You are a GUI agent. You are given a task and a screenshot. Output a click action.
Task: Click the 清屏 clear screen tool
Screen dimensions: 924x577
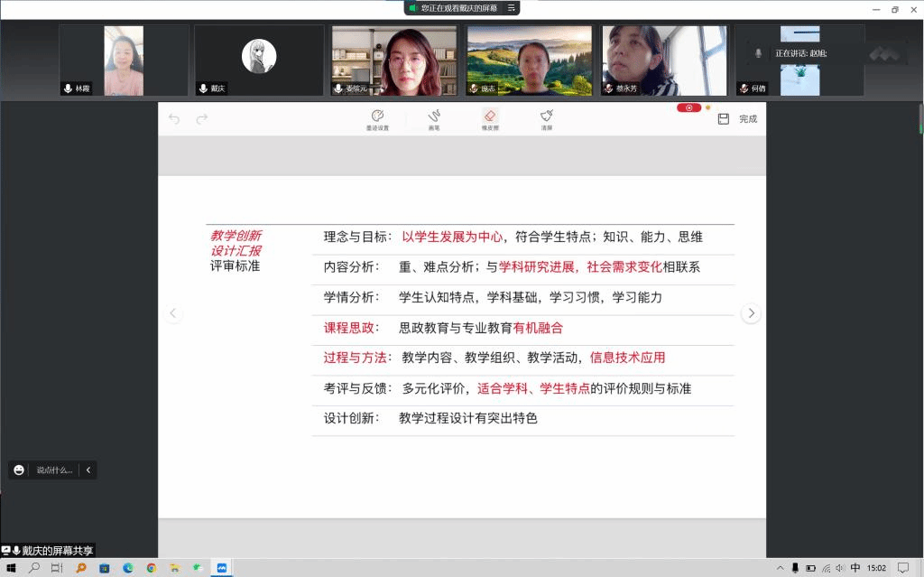coord(547,117)
